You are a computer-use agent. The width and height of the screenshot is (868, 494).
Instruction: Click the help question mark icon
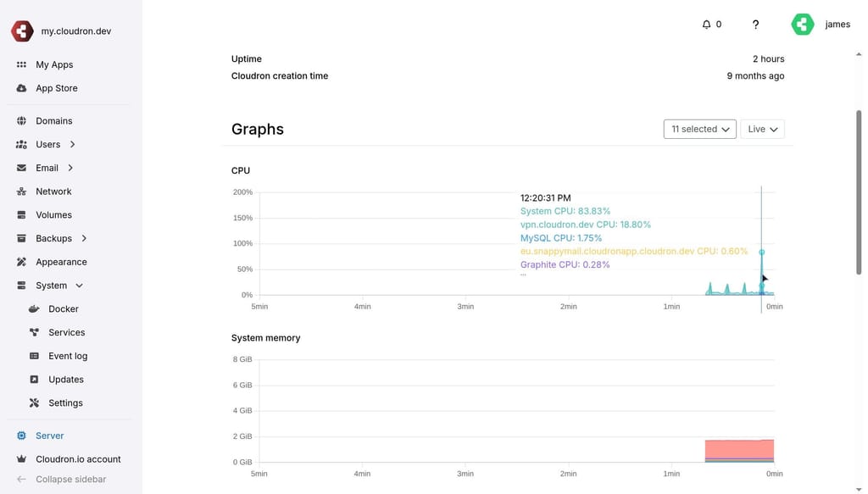[755, 25]
